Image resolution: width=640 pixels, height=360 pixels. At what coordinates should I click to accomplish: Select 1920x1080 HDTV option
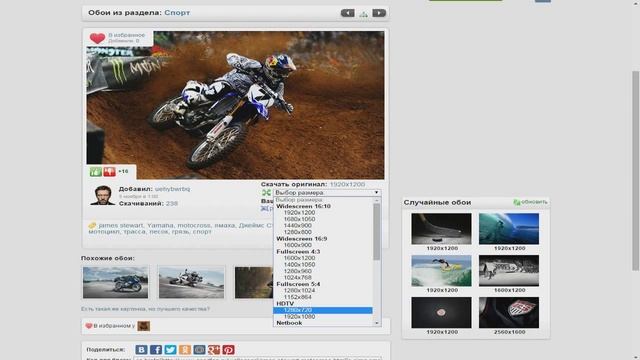(299, 317)
